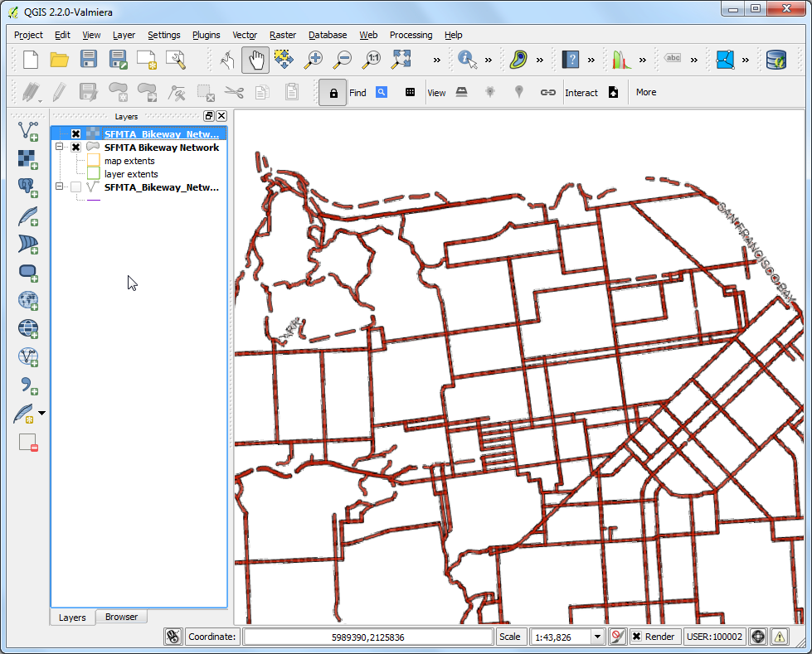
Task: Click the Coordinate input field
Action: pyautogui.click(x=368, y=637)
